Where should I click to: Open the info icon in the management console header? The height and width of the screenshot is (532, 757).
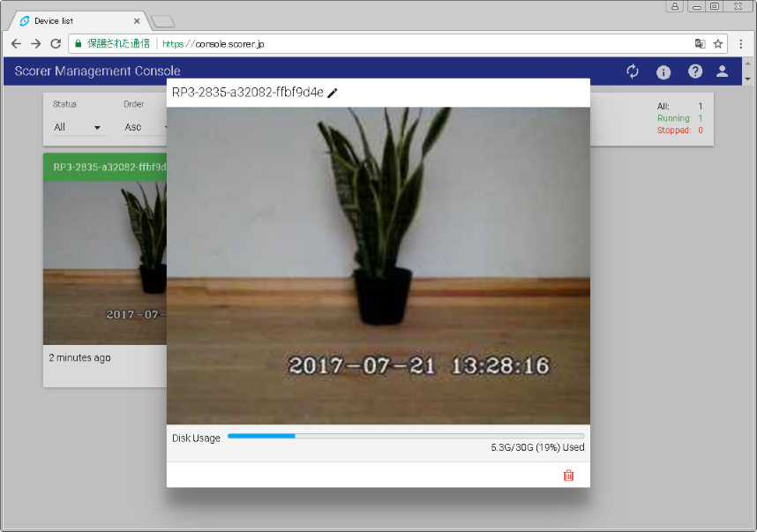click(x=663, y=71)
